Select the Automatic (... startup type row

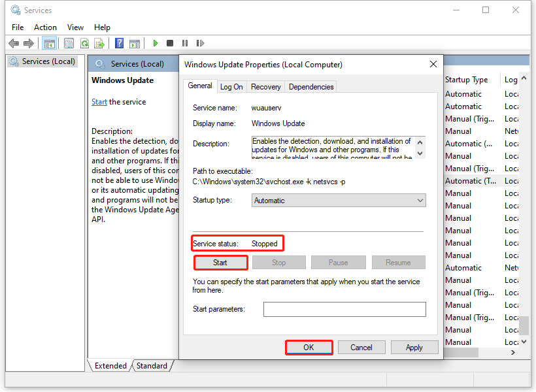point(481,144)
